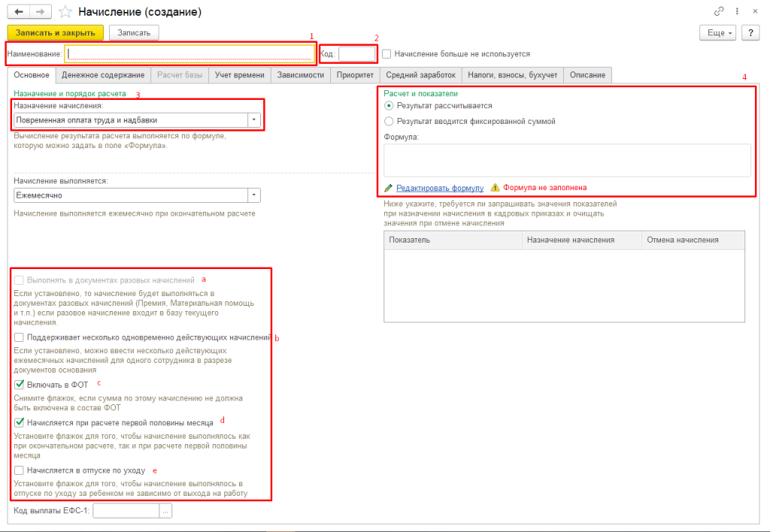The height and width of the screenshot is (532, 770).
Task: Open the 'Начисление выполняется' dropdown arrow
Action: tap(254, 195)
